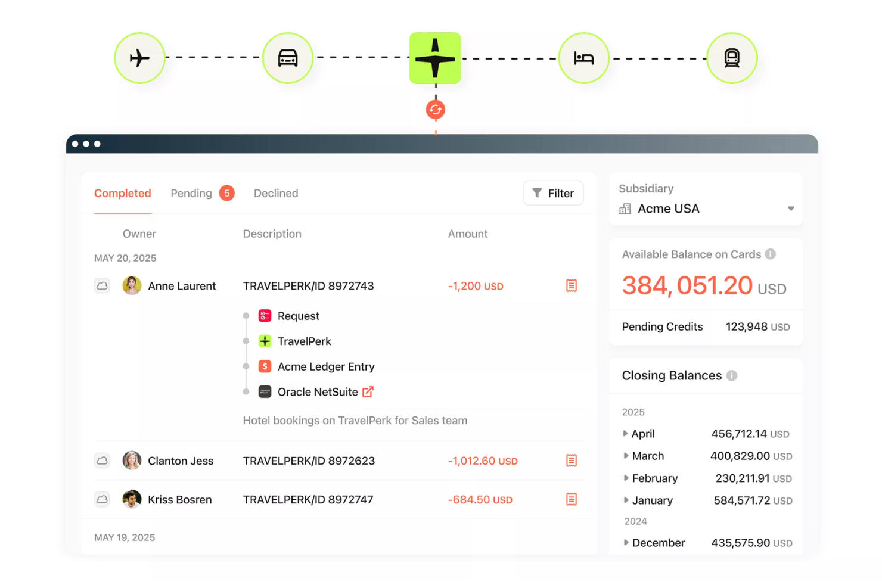Image resolution: width=882 pixels, height=588 pixels.
Task: Click the red sync refresh icon
Action: 435,109
